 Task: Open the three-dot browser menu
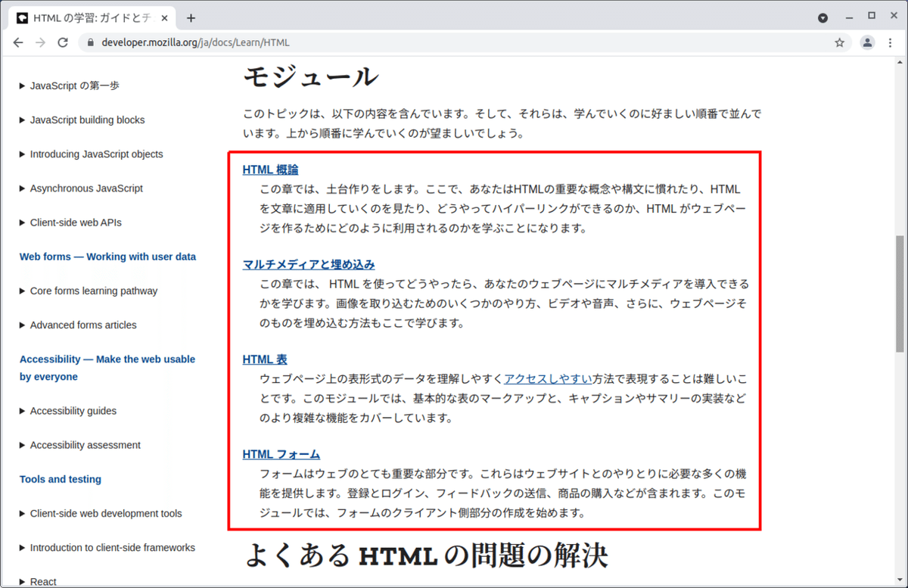point(891,43)
